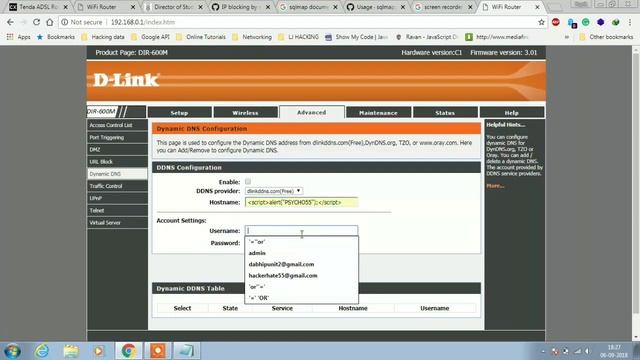Open the Status tab

[445, 113]
